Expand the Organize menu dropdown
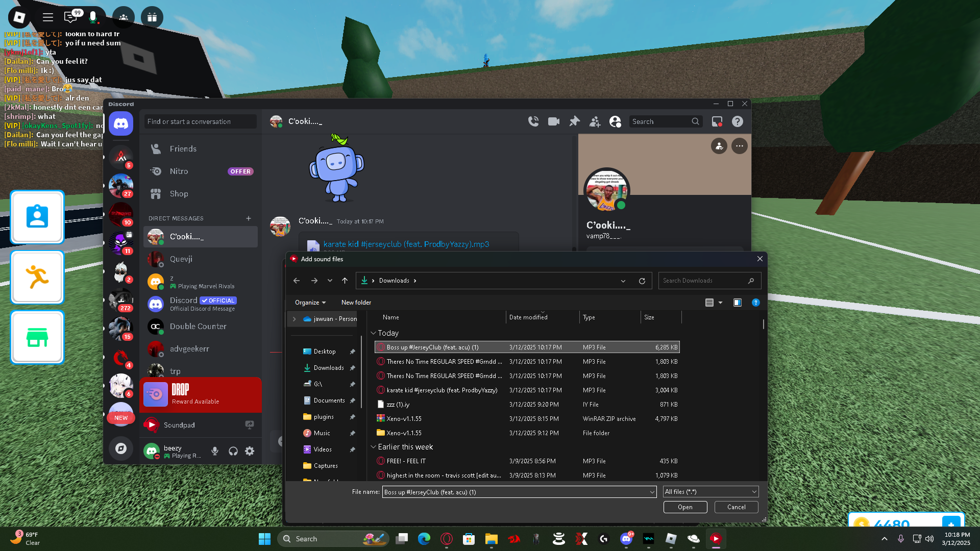 [310, 303]
